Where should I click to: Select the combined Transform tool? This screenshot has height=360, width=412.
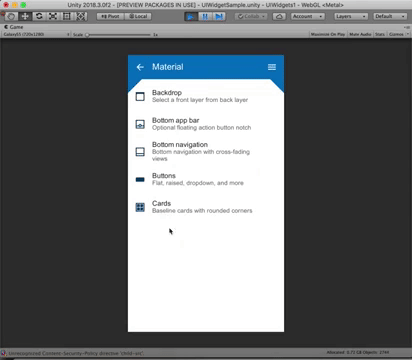tap(81, 16)
